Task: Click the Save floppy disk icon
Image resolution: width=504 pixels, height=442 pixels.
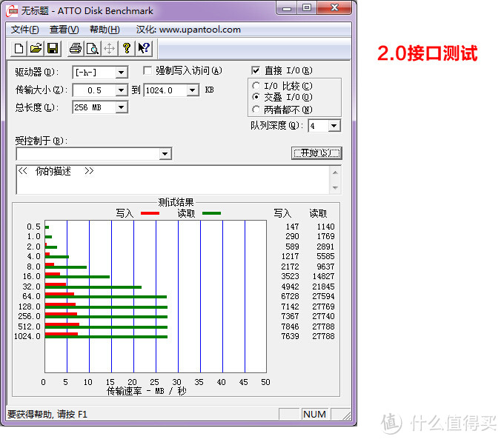Action: click(53, 48)
